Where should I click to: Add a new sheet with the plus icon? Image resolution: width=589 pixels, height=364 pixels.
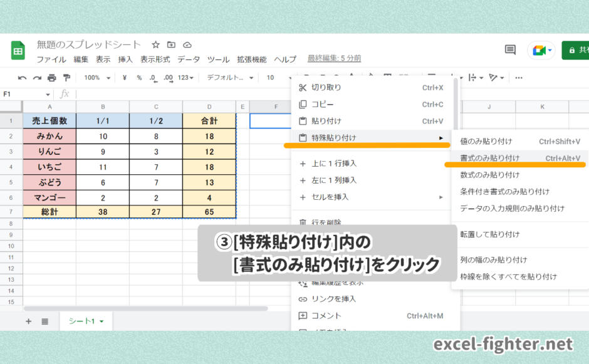tap(28, 321)
